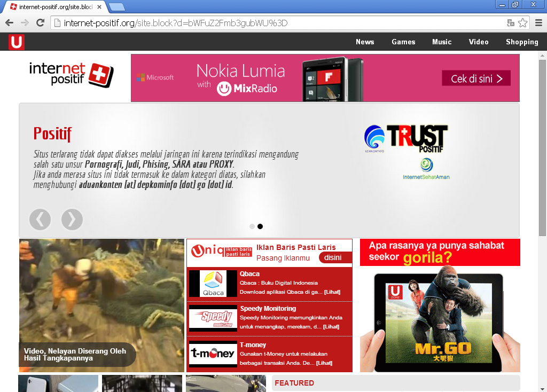Open the News menu item
The width and height of the screenshot is (547, 392).
pyautogui.click(x=365, y=42)
